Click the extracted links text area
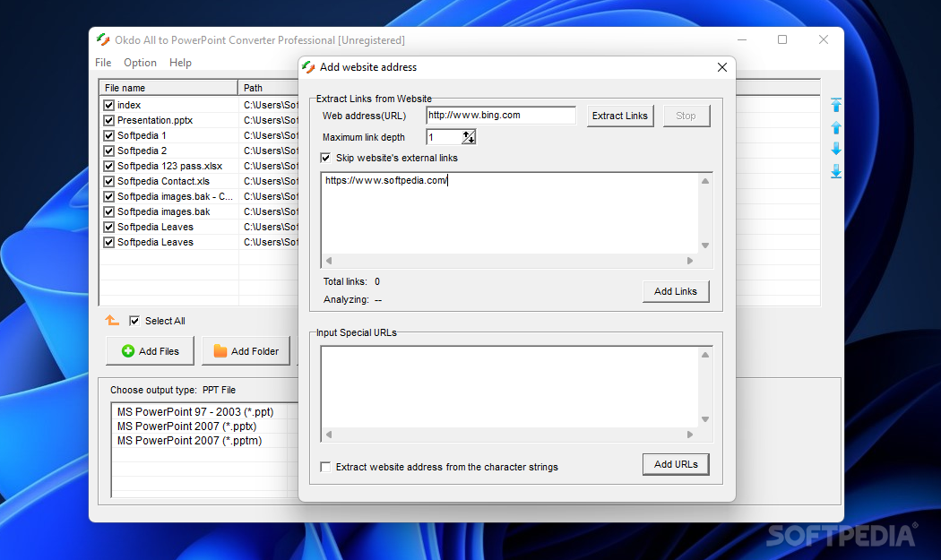 (510, 213)
